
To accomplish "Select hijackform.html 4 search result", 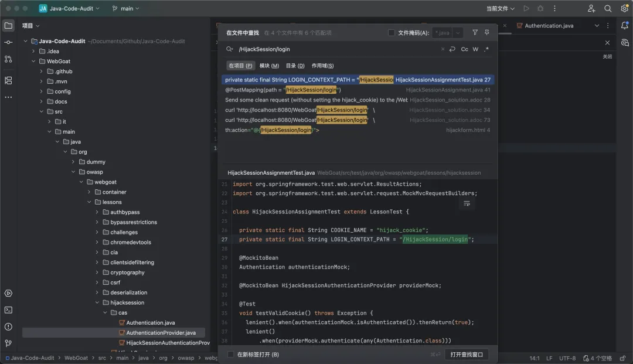I will tap(358, 130).
